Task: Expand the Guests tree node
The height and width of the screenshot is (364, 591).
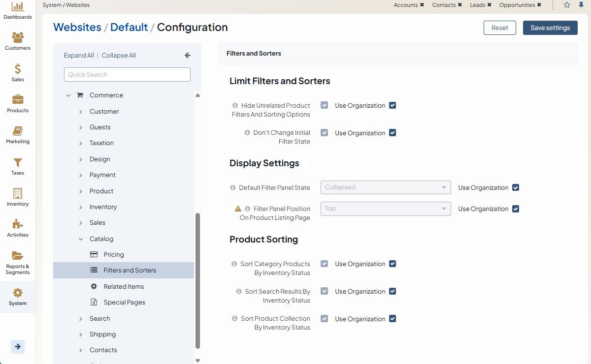Action: (81, 127)
